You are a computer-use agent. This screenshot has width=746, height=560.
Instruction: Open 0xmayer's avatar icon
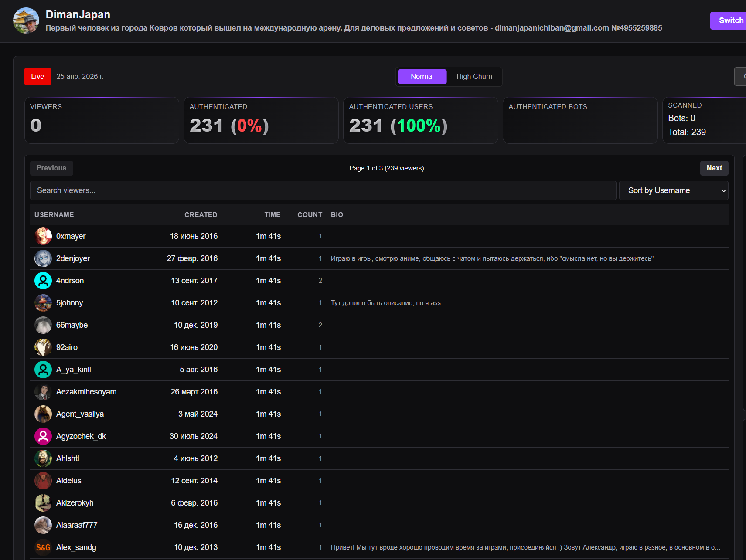[x=43, y=236]
